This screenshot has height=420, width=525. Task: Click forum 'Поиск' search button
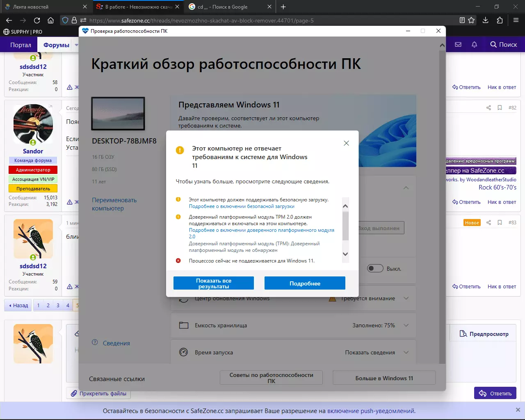tap(504, 44)
